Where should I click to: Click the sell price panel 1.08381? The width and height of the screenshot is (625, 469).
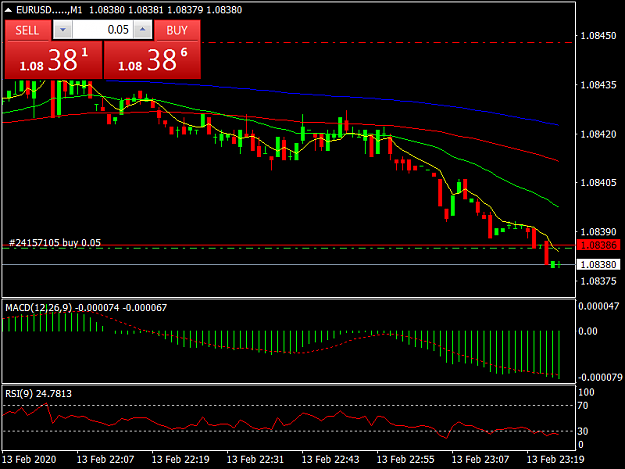53,60
